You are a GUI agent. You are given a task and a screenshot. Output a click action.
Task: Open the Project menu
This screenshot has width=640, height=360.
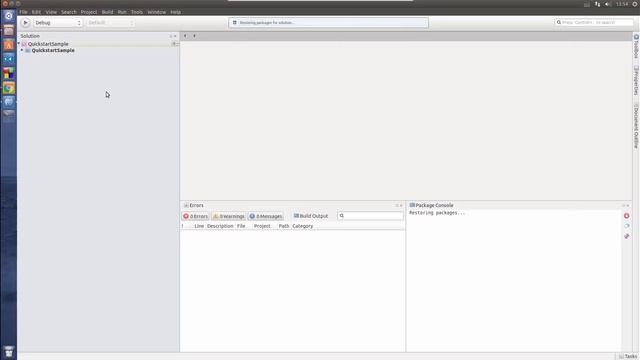pos(89,12)
